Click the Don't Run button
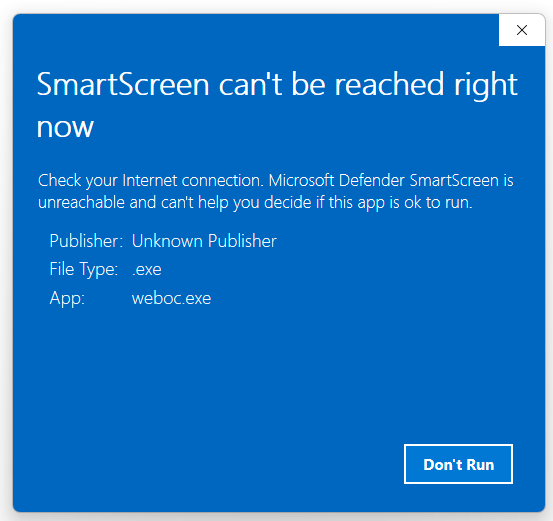 [x=458, y=464]
